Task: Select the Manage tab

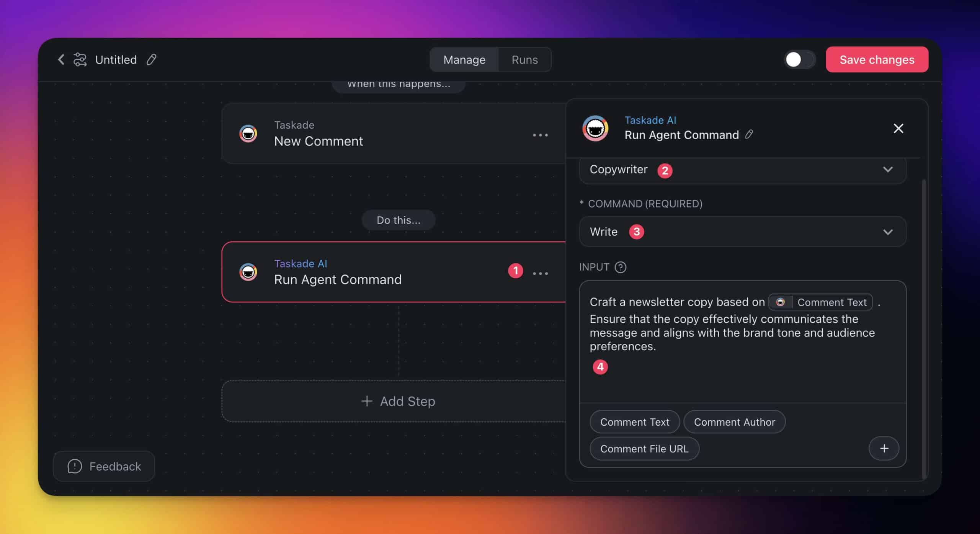Action: [x=464, y=60]
